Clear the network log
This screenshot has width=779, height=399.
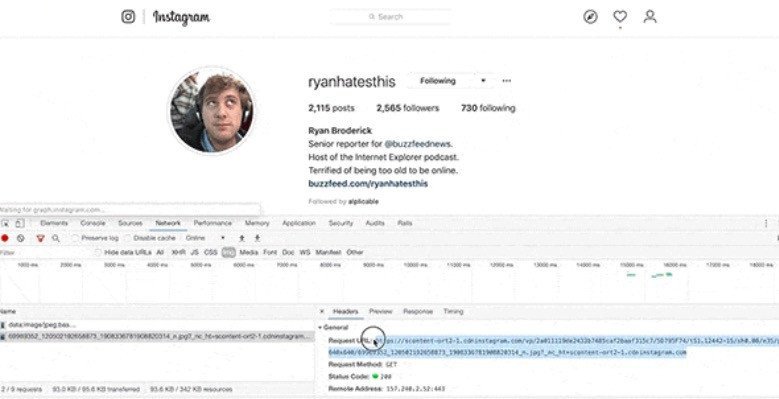pyautogui.click(x=20, y=238)
